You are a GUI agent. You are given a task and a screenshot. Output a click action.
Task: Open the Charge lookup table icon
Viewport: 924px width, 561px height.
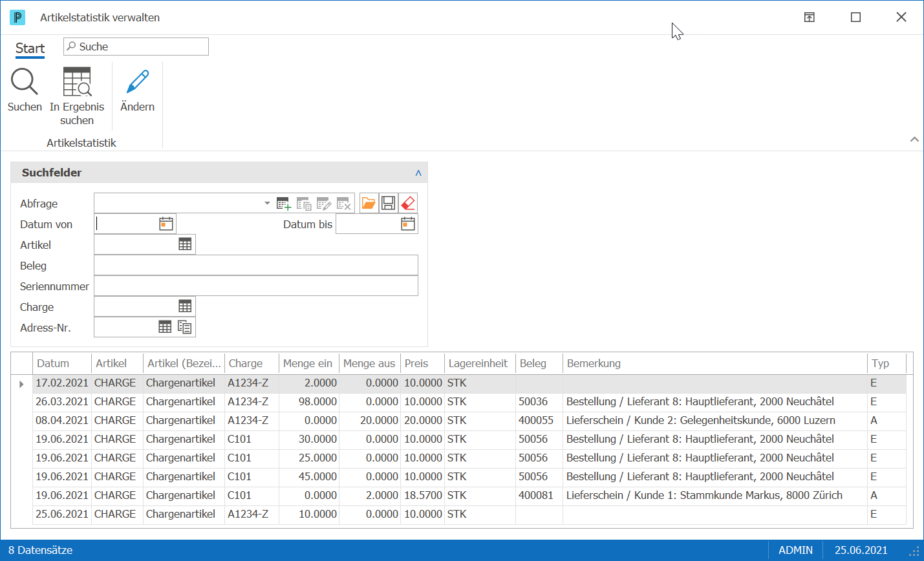(x=185, y=306)
